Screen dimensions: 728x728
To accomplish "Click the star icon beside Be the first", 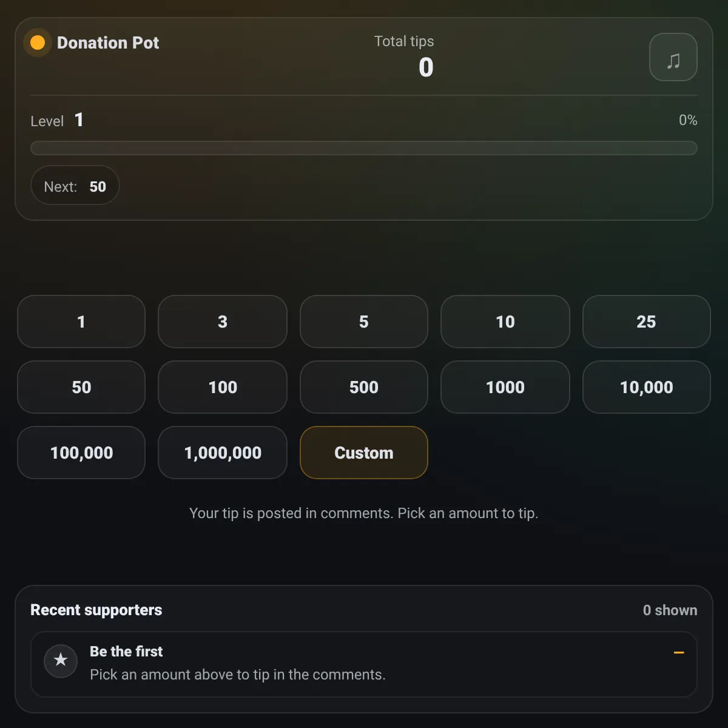I will pos(61,660).
